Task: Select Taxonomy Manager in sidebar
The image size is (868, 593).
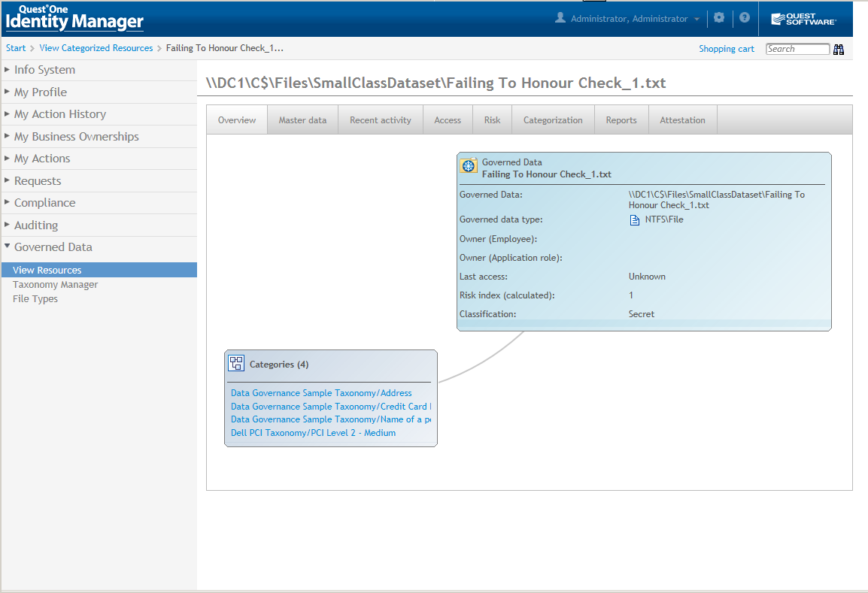Action: coord(56,284)
